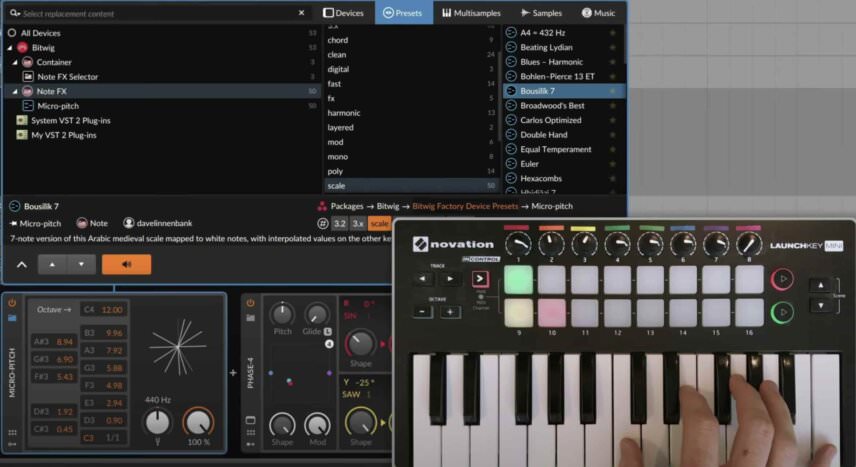The image size is (856, 467).
Task: Click the Note category icon
Action: coord(82,223)
